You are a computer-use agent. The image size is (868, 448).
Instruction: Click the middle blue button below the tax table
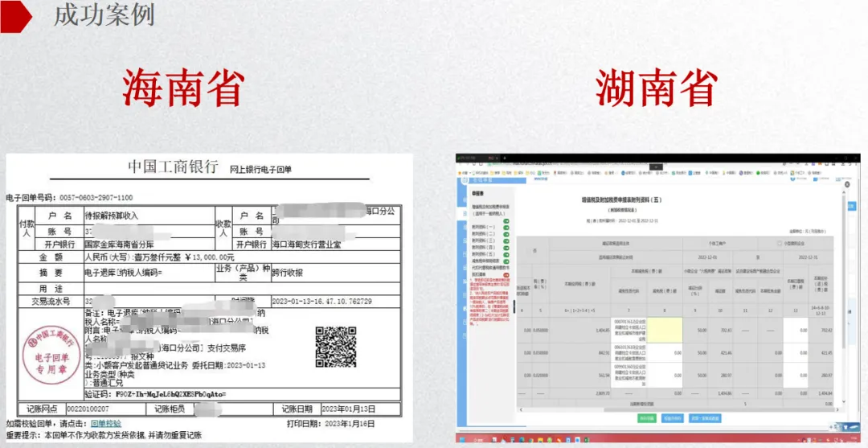pos(672,418)
